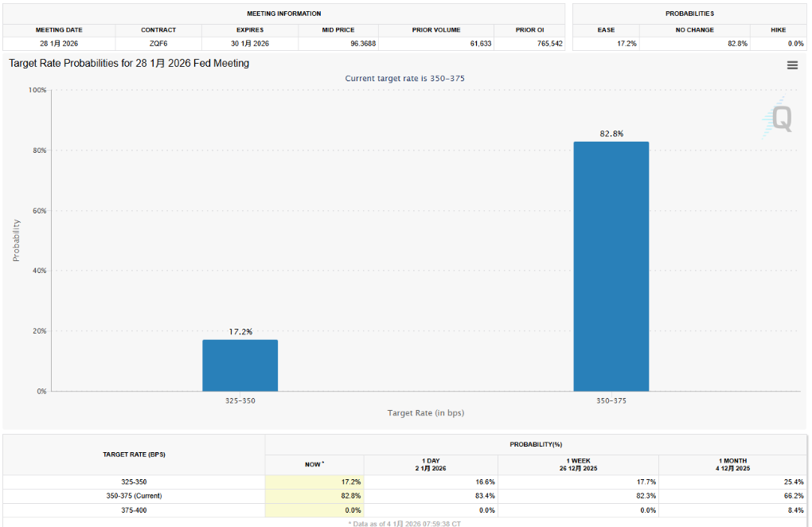Click the 1 DAY column header

(x=431, y=464)
